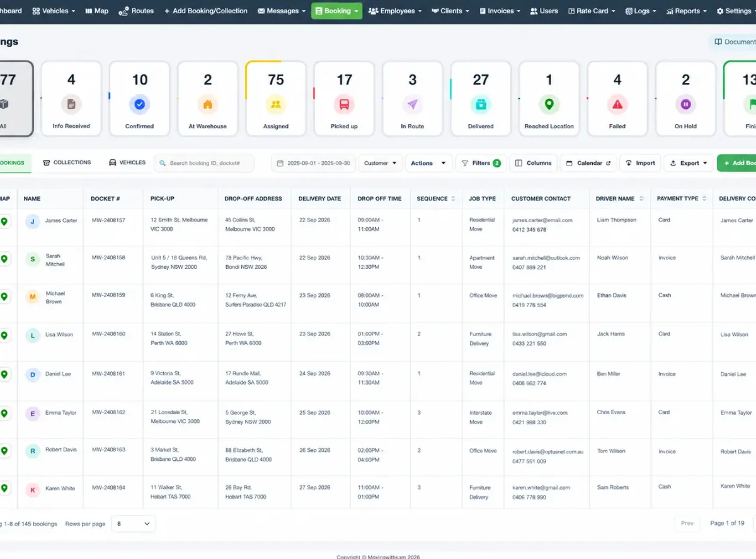
Task: Open the Users page
Action: (x=544, y=11)
